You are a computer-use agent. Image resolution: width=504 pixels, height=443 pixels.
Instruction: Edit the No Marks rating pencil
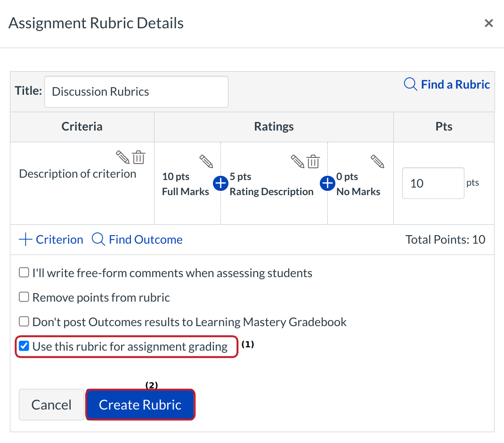tap(378, 161)
